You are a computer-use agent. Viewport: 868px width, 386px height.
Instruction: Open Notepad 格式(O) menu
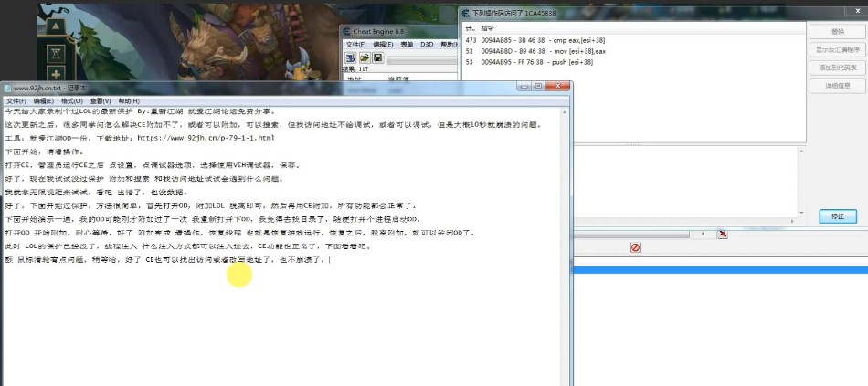tap(72, 101)
